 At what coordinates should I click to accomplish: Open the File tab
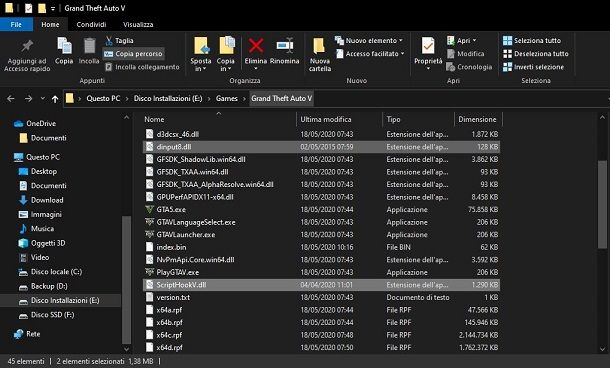16,24
